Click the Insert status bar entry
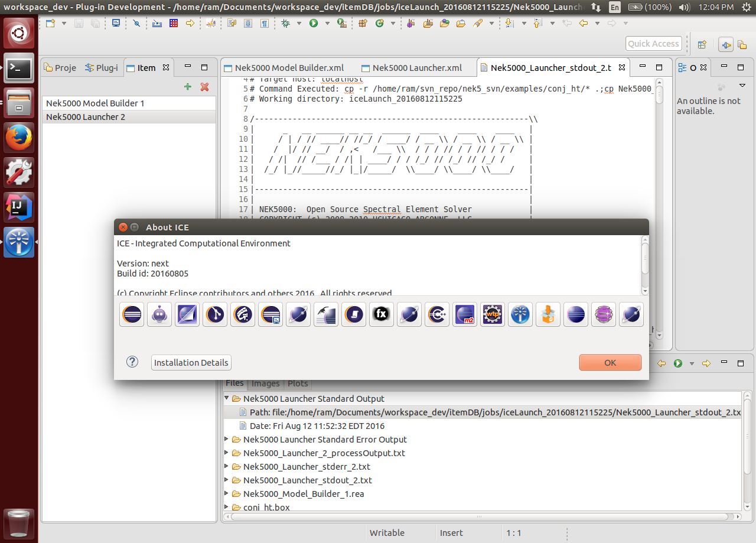Screen dimensions: 756x543 451,533
